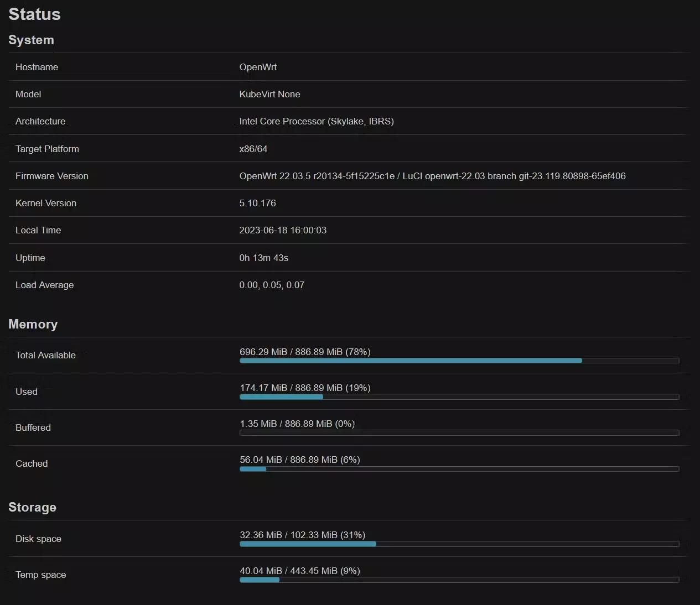Click the Used memory progress bar

pyautogui.click(x=459, y=397)
